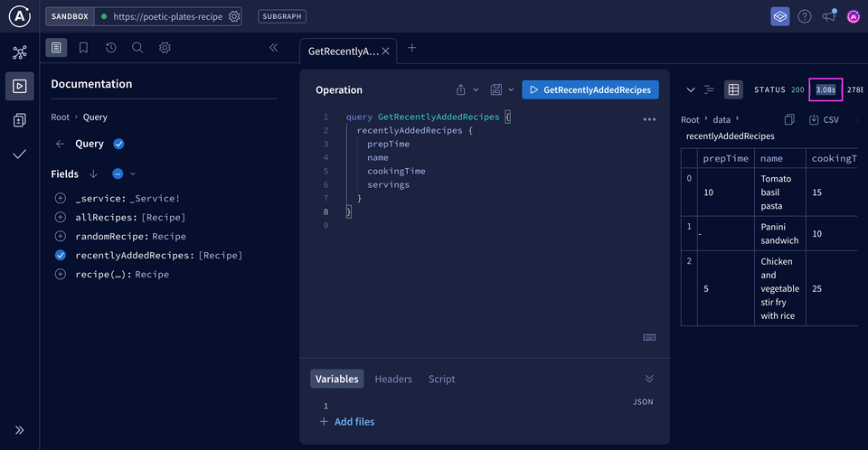Navigate to Root in documentation breadcrumb

click(x=60, y=117)
